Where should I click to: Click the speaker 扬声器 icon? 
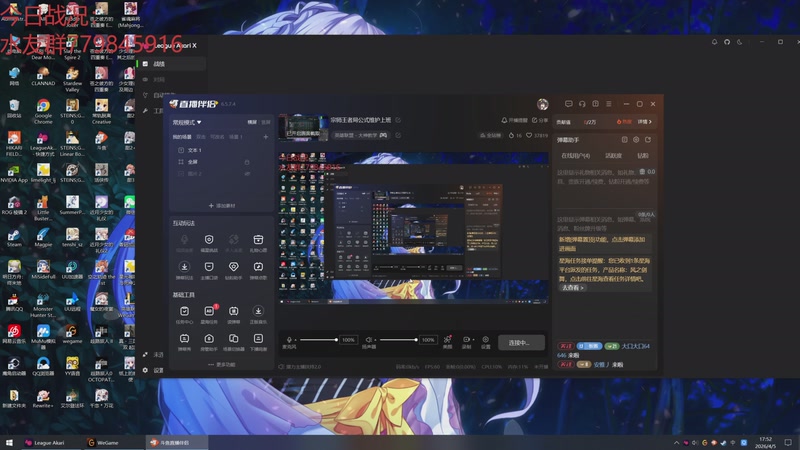click(368, 340)
